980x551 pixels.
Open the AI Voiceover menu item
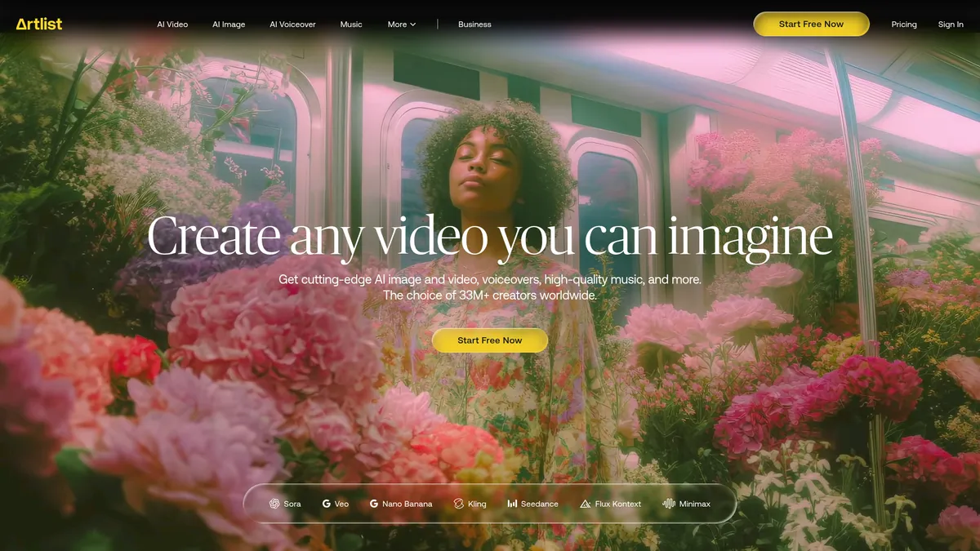(x=292, y=24)
